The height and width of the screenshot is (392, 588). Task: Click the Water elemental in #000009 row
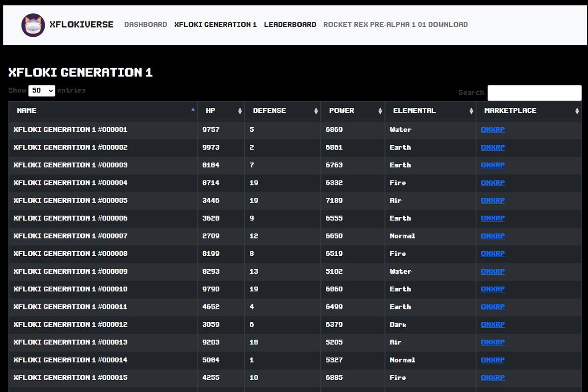pyautogui.click(x=400, y=271)
